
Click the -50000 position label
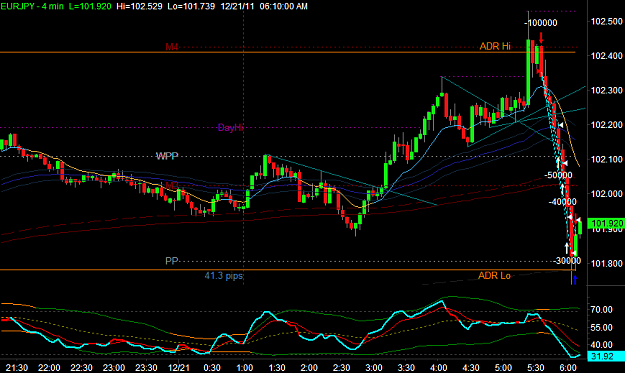558,175
